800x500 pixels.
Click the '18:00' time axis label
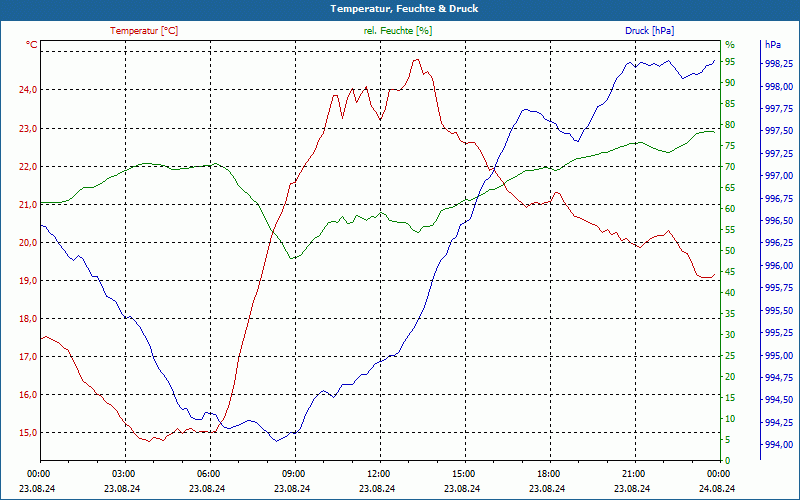[547, 474]
